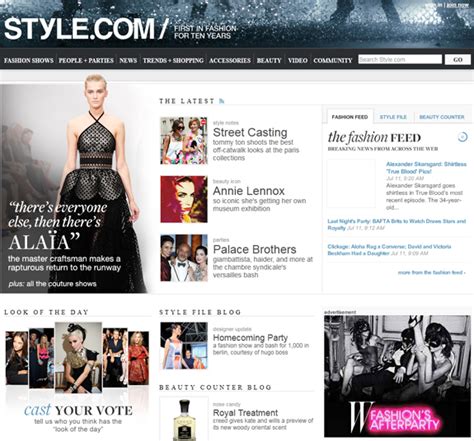Click the perfume bottle thumbnail

tap(184, 419)
